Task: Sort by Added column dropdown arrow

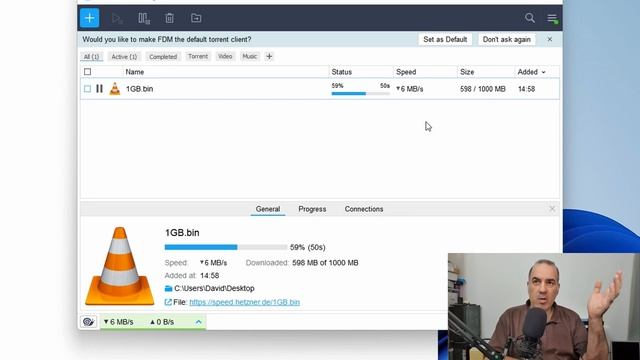Action: (543, 72)
